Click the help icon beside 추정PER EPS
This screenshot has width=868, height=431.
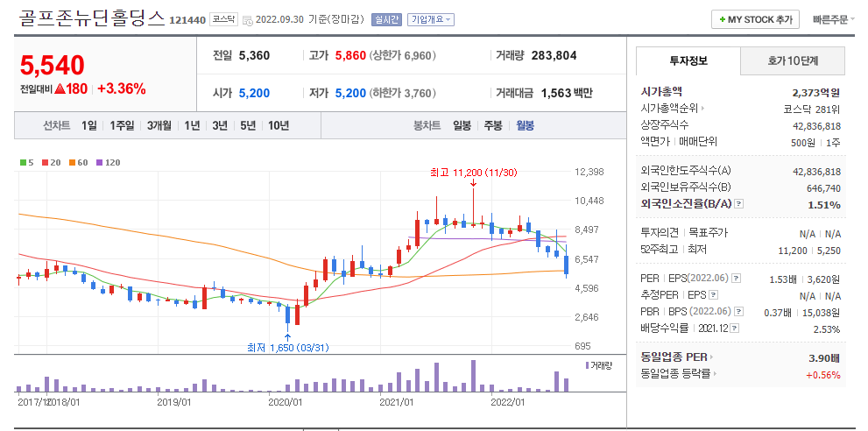[714, 295]
